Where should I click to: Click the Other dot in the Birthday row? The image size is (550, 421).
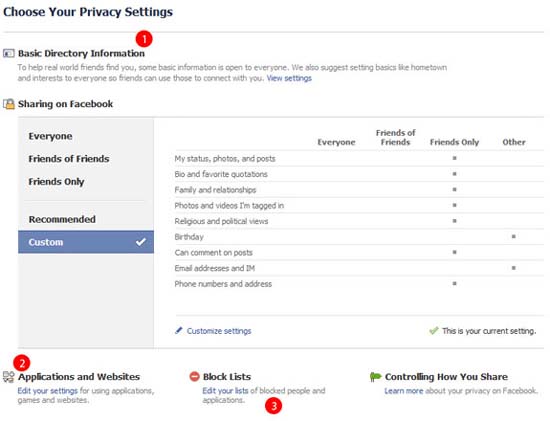[514, 236]
